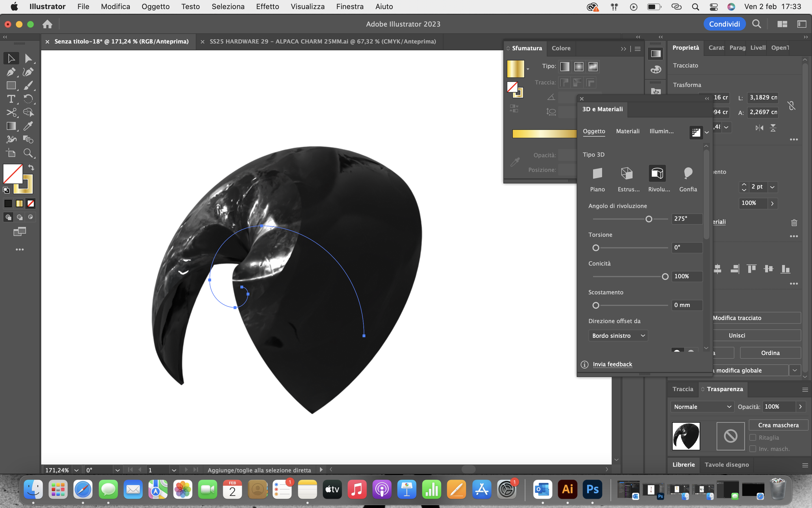Click the Crea maschera button

click(778, 425)
